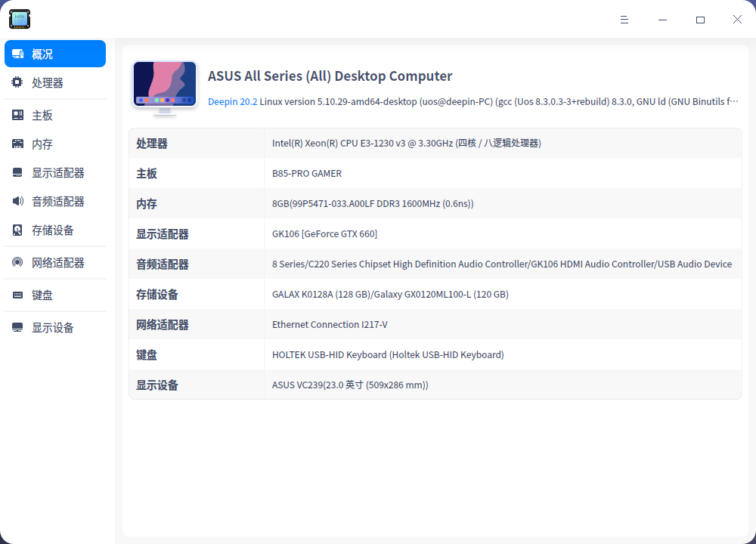Switch to the 主板 sidebar label

42,116
